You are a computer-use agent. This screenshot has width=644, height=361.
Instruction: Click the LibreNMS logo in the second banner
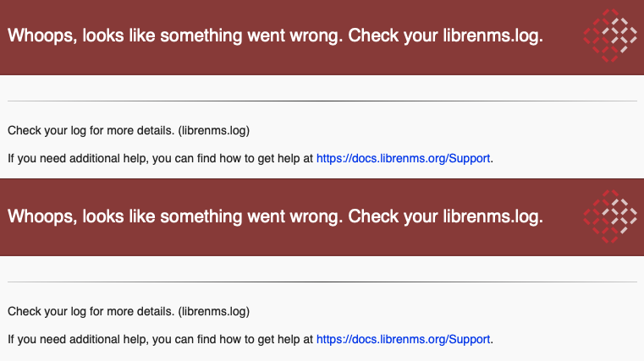click(x=610, y=216)
